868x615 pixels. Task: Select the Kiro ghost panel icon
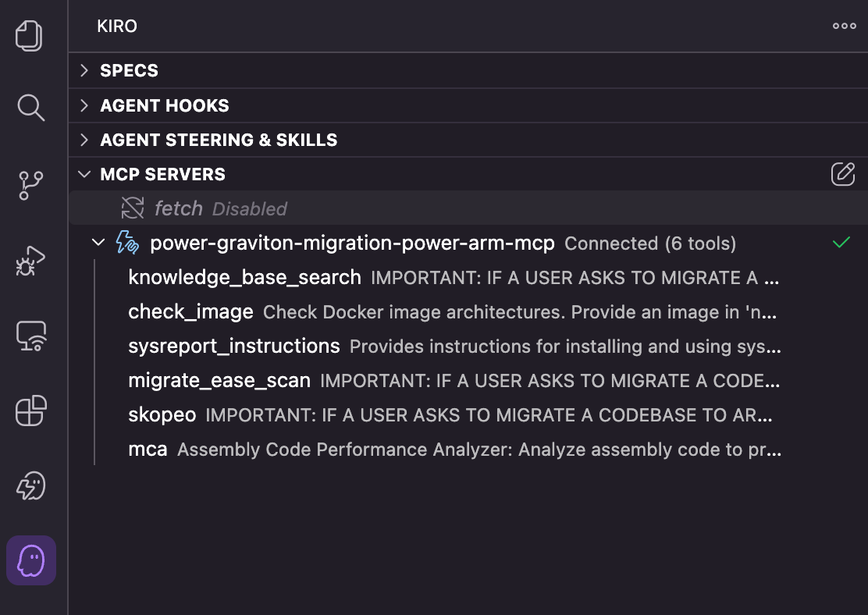(31, 560)
